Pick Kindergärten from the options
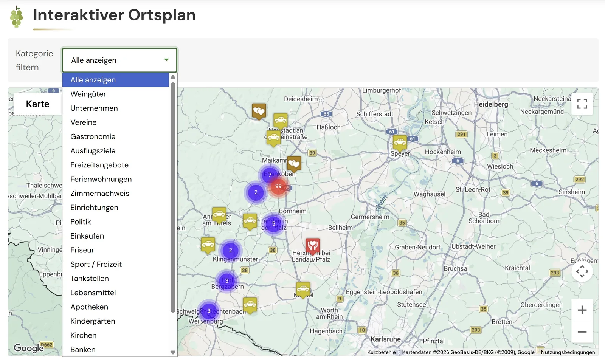The height and width of the screenshot is (364, 605). [116, 321]
